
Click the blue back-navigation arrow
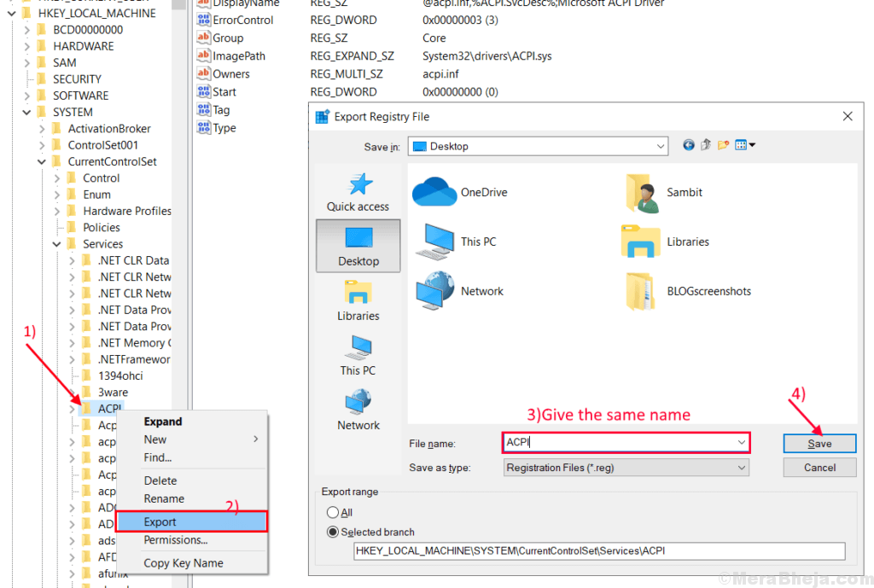688,144
